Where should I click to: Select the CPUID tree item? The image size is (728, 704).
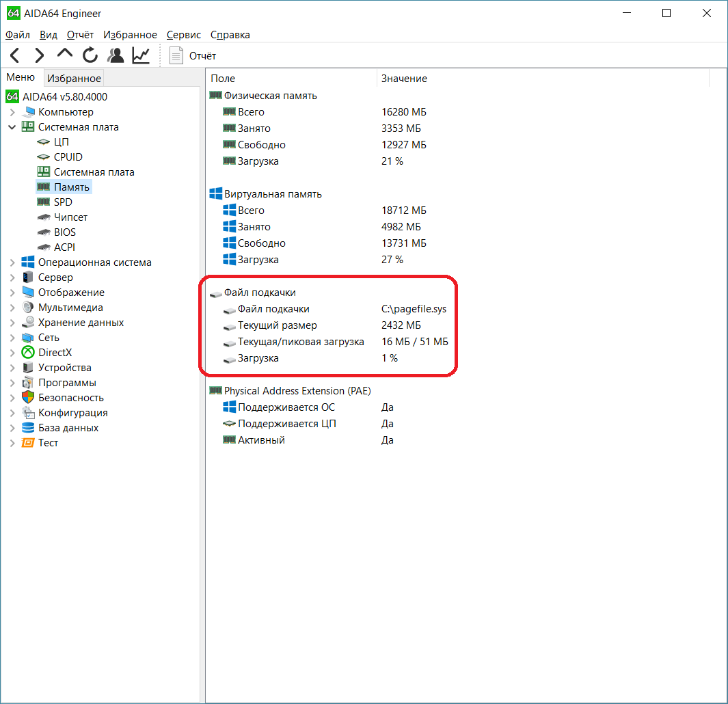[68, 157]
